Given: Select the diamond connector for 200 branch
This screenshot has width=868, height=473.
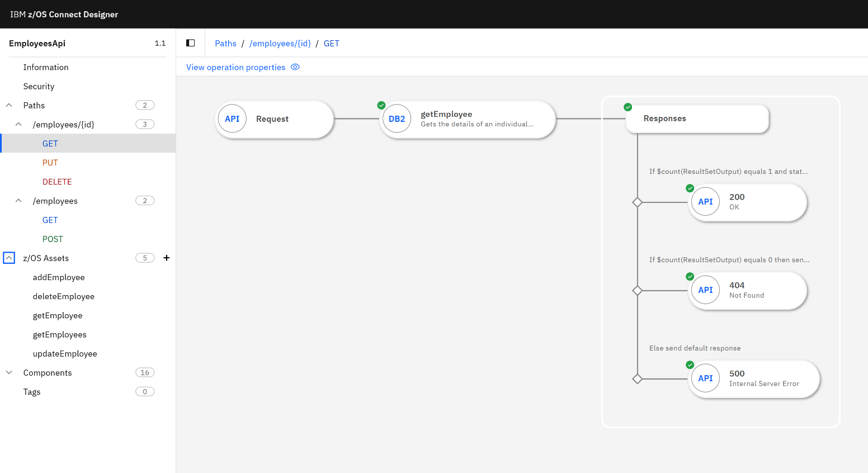Looking at the screenshot, I should point(637,202).
